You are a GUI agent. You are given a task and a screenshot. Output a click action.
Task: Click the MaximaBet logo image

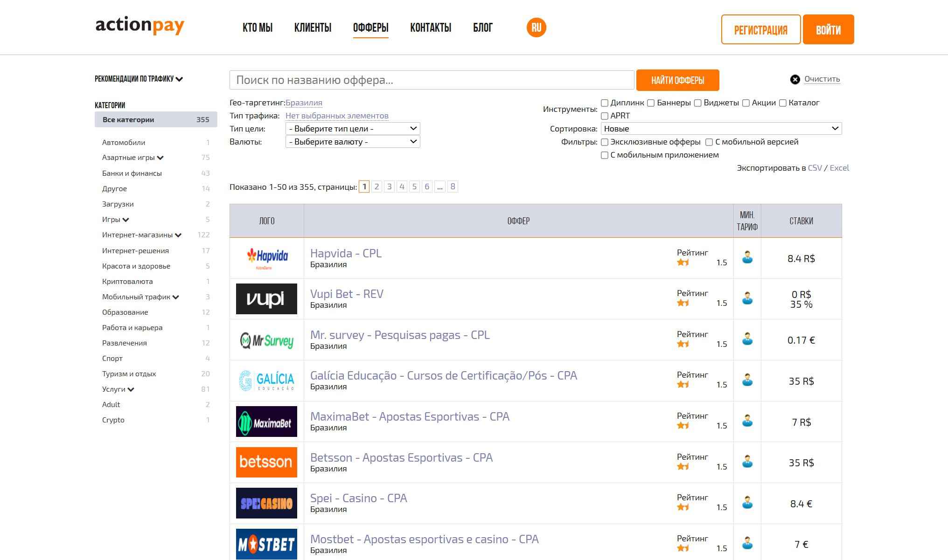267,422
